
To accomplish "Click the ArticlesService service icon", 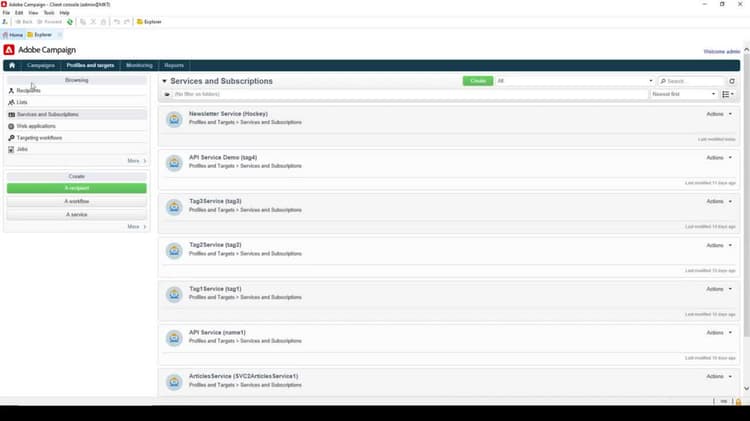I will pos(174,382).
